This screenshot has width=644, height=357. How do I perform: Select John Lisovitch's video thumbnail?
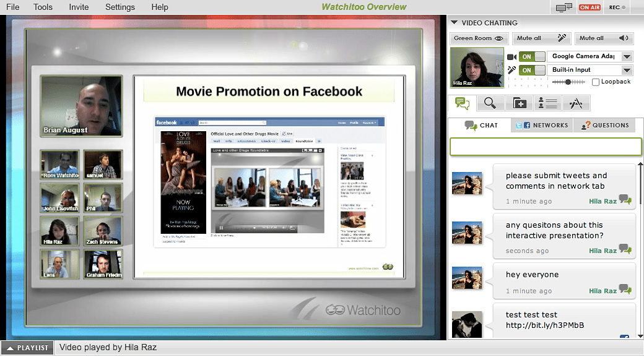pyautogui.click(x=60, y=197)
